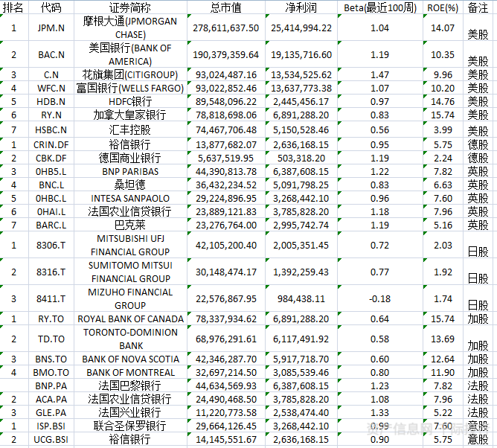Select Beta value 1.47
The height and width of the screenshot is (448, 497).
(379, 75)
